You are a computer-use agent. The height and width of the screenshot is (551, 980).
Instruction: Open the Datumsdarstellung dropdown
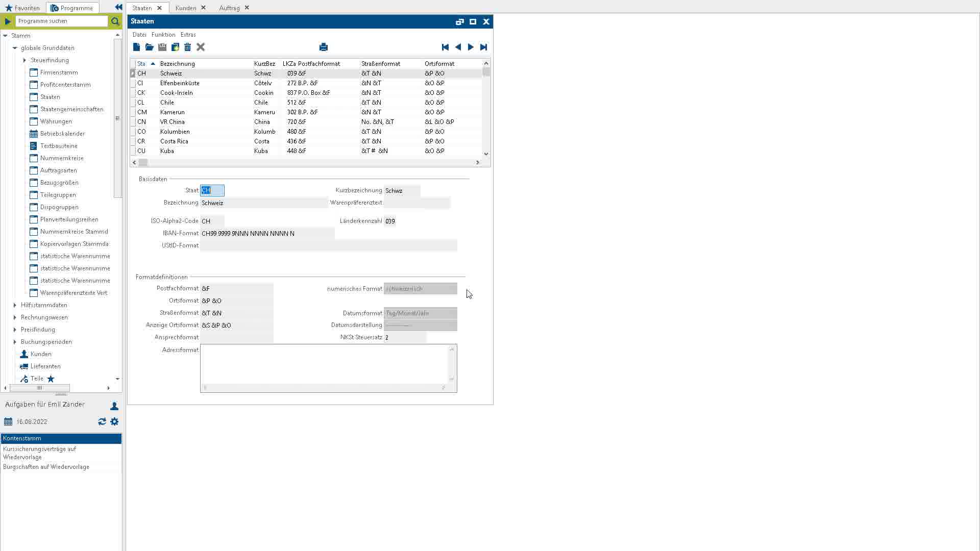(x=420, y=325)
